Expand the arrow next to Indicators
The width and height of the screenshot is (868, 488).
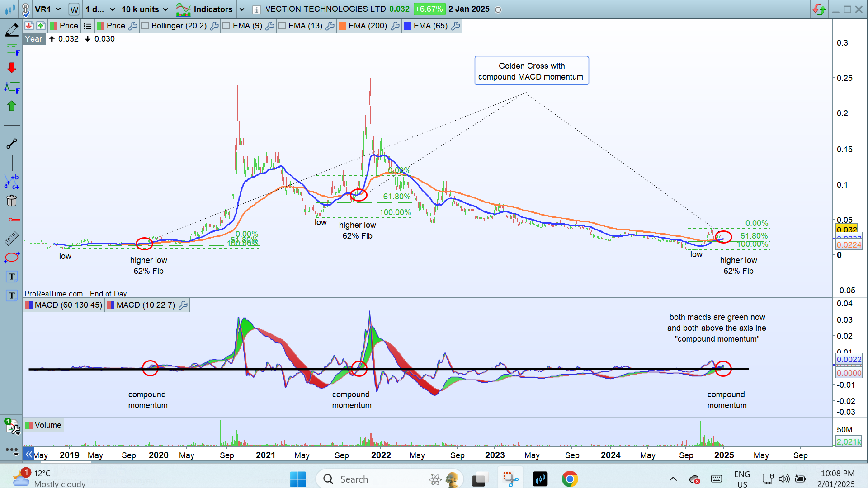coord(241,9)
